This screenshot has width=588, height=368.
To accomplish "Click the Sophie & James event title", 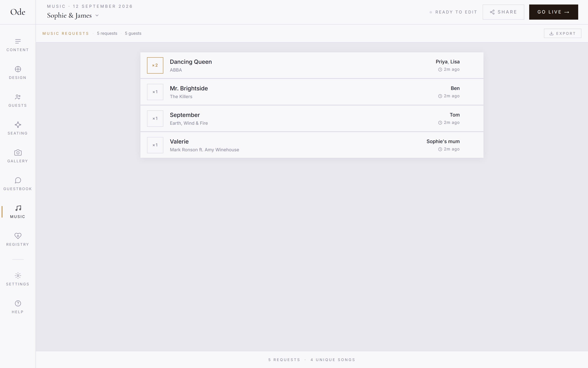I will [69, 15].
